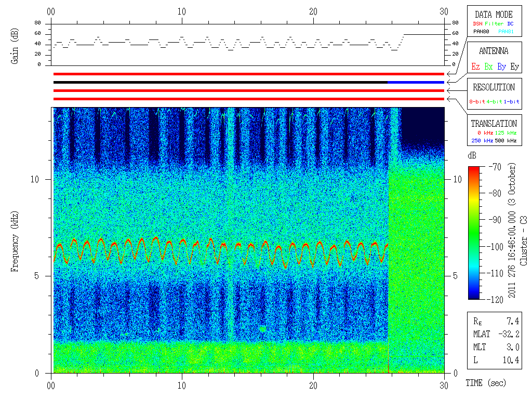Click the MLT value 3.0
Image resolution: width=532 pixels, height=399 pixels.
click(513, 347)
